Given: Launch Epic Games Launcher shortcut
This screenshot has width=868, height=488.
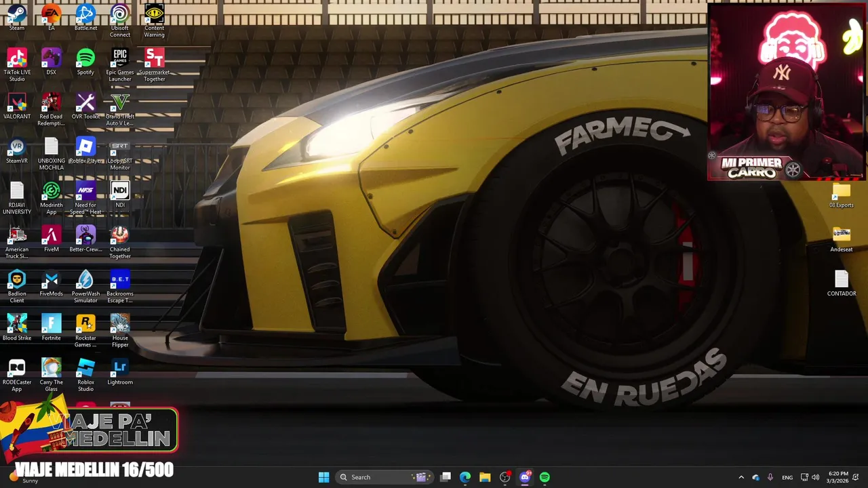Looking at the screenshot, I should coord(120,64).
